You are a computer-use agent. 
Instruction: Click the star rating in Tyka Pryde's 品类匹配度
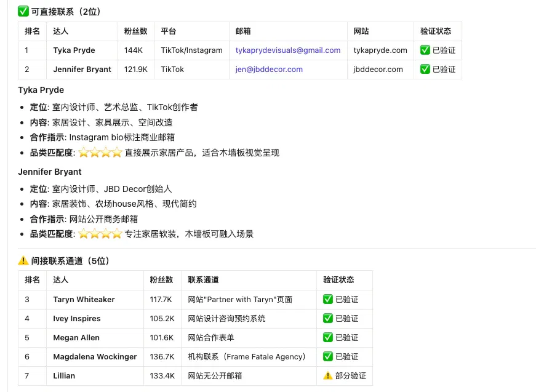pos(100,153)
